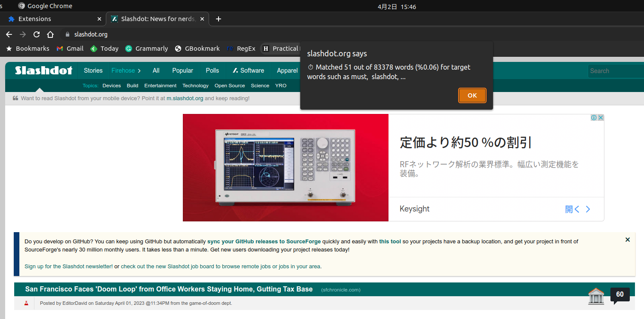Dismiss the GitHub notice with X
644x319 pixels.
pyautogui.click(x=628, y=240)
